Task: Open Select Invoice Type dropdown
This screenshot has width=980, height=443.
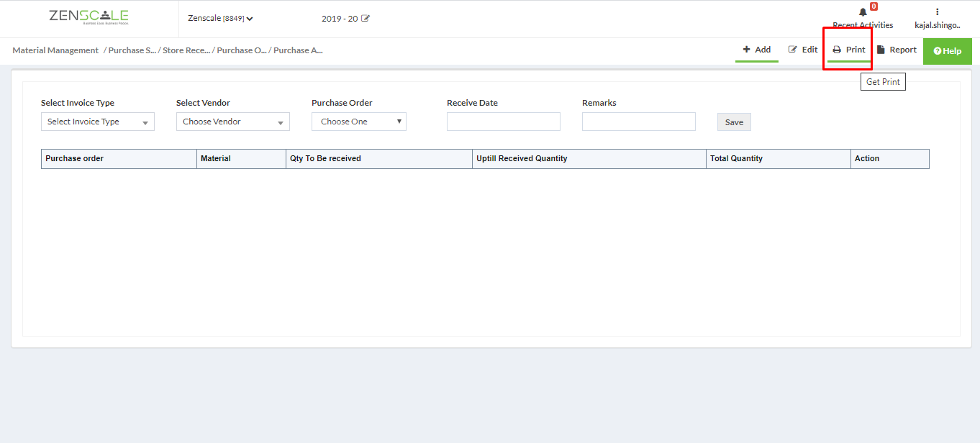Action: (98, 122)
